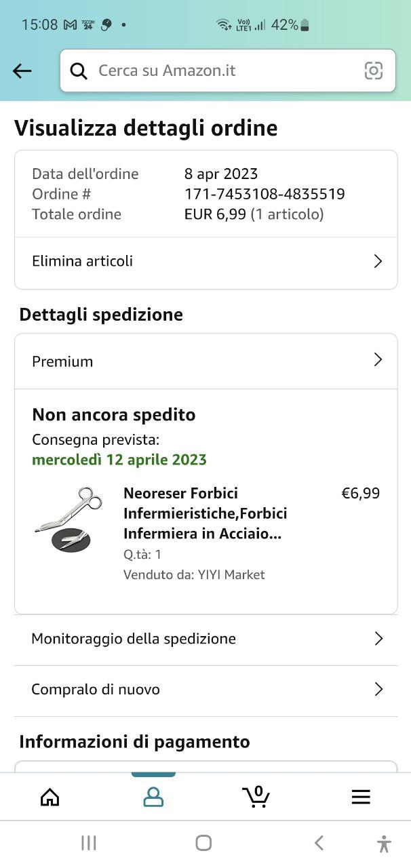Tap the back arrow icon
The height and width of the screenshot is (868, 411).
point(22,71)
